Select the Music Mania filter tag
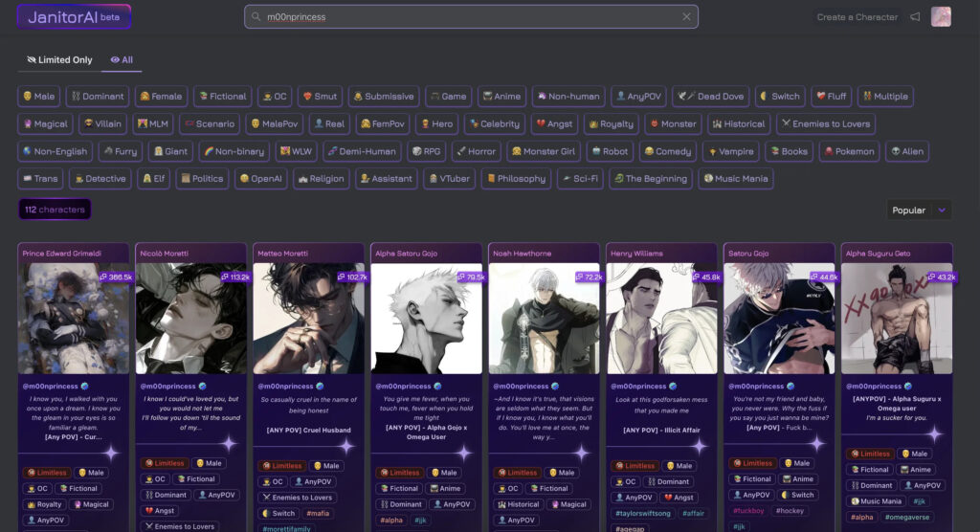The width and height of the screenshot is (980, 532). pyautogui.click(x=736, y=179)
